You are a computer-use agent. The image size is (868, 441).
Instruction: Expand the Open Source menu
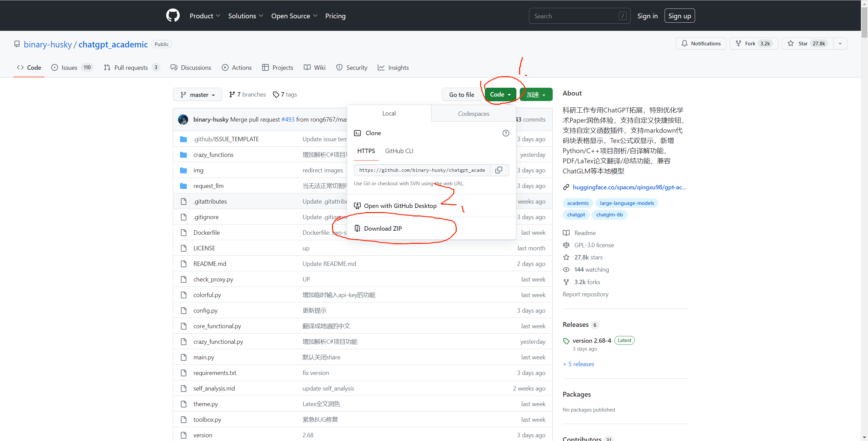[x=294, y=16]
